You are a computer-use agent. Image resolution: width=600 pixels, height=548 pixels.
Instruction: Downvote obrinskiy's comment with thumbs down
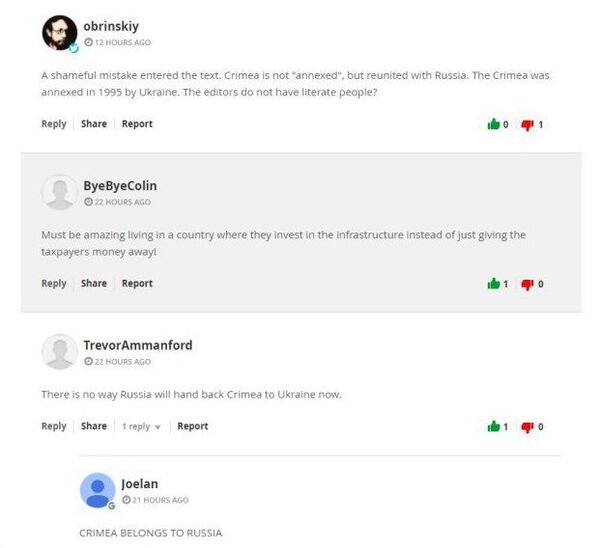527,125
